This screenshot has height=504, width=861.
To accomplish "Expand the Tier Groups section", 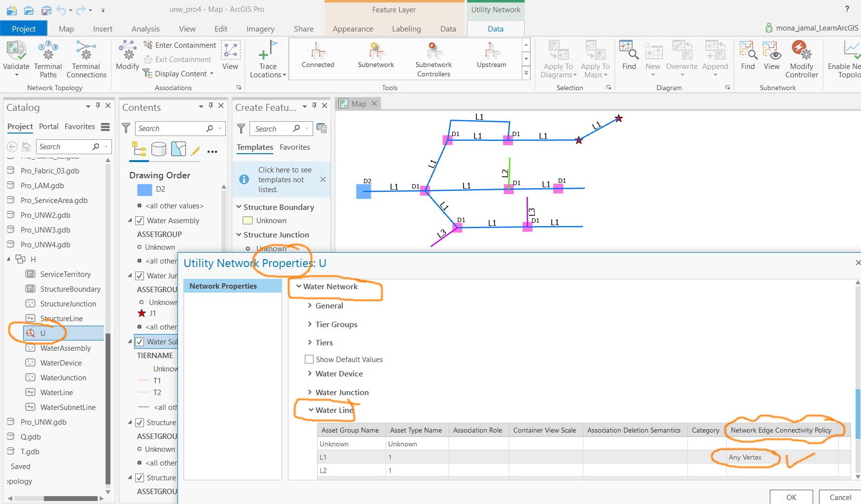I will pos(310,324).
